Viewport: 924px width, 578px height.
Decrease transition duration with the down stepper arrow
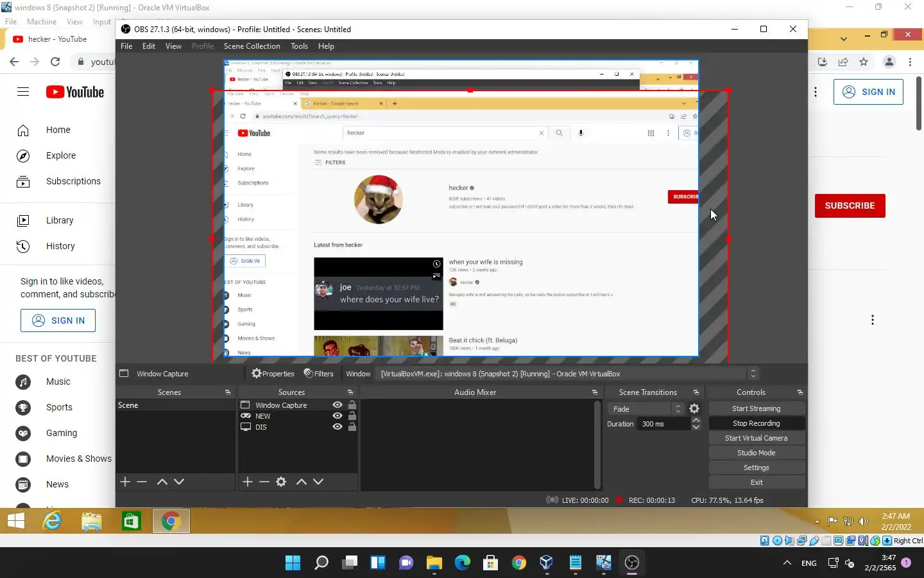[x=696, y=427]
